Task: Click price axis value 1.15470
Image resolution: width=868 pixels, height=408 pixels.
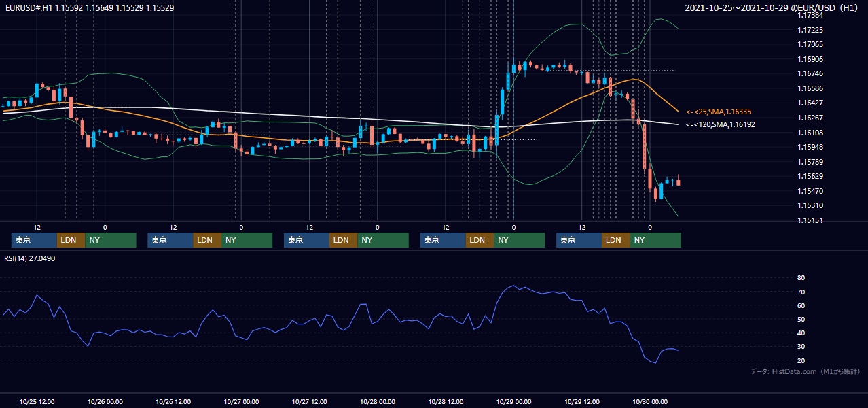Action: [x=810, y=191]
